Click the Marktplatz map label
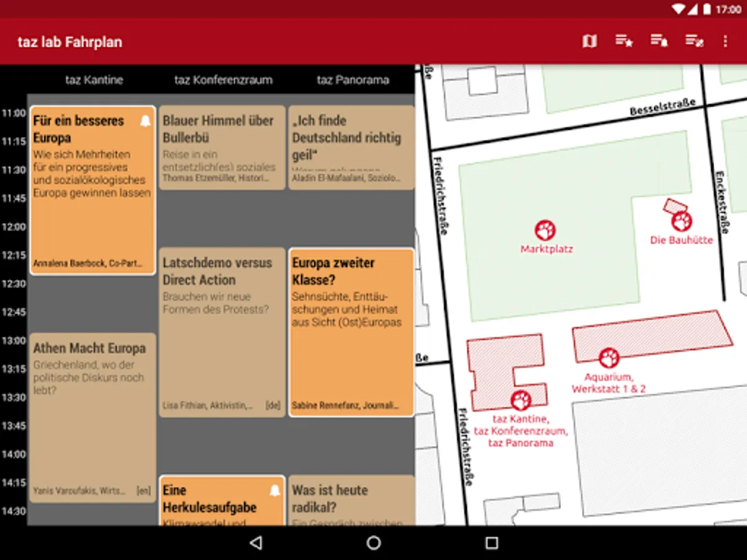The image size is (747, 560). tap(547, 249)
